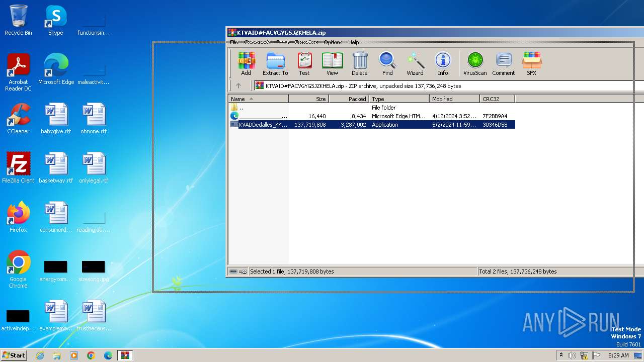The height and width of the screenshot is (362, 644).
Task: Click the status bar drive icon
Action: 233,271
